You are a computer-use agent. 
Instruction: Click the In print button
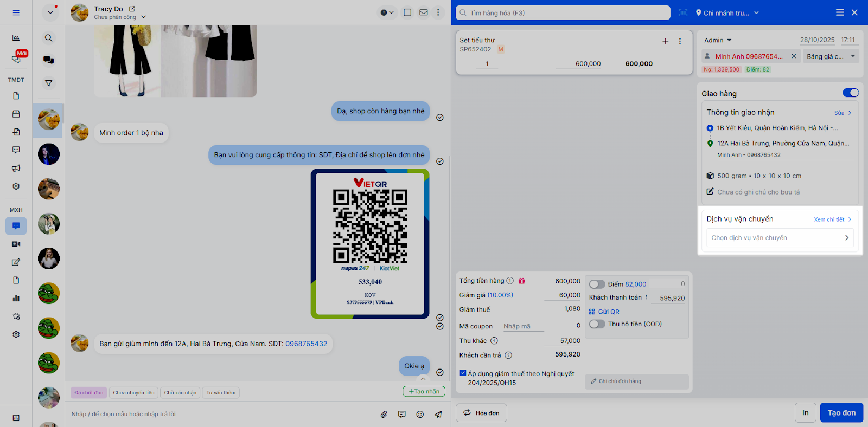click(x=806, y=413)
